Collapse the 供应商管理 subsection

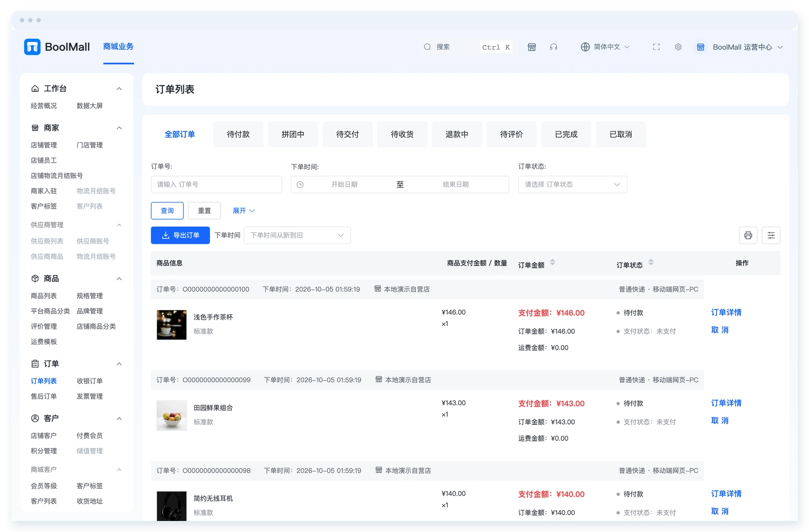(119, 225)
